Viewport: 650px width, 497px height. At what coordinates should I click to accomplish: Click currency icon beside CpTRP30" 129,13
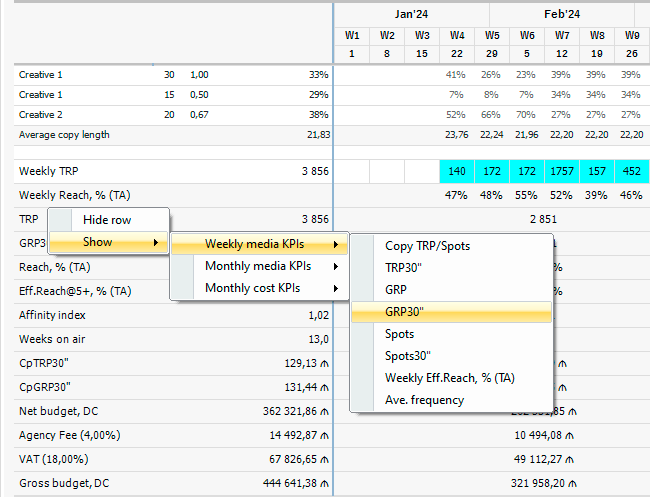point(325,364)
